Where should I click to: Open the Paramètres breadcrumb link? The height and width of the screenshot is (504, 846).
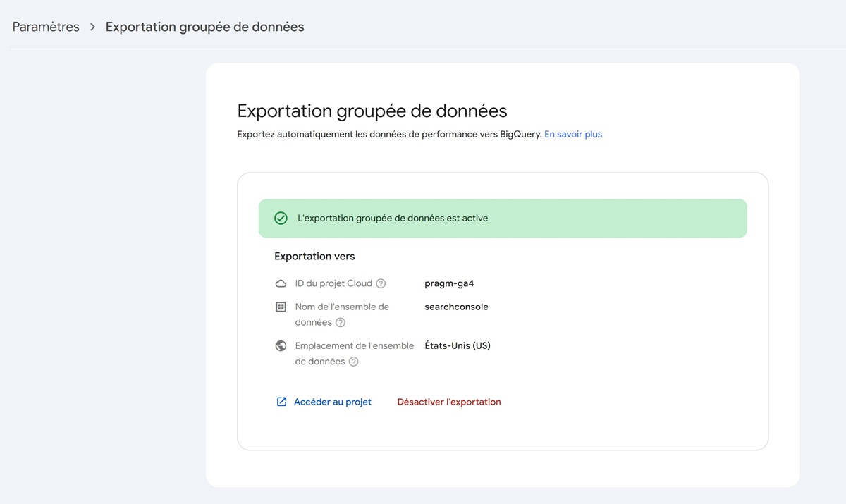(x=46, y=27)
